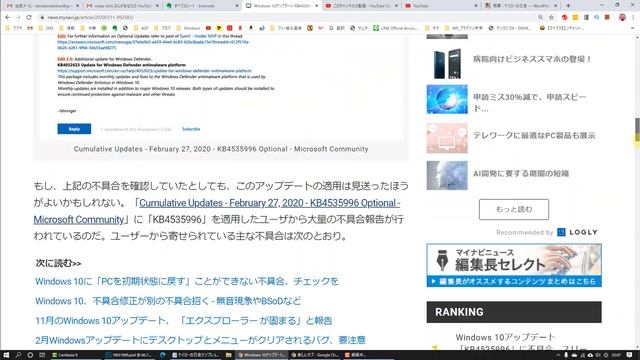Open link about 無音現象やBSoD issue
This screenshot has height=360, width=640.
point(168,301)
